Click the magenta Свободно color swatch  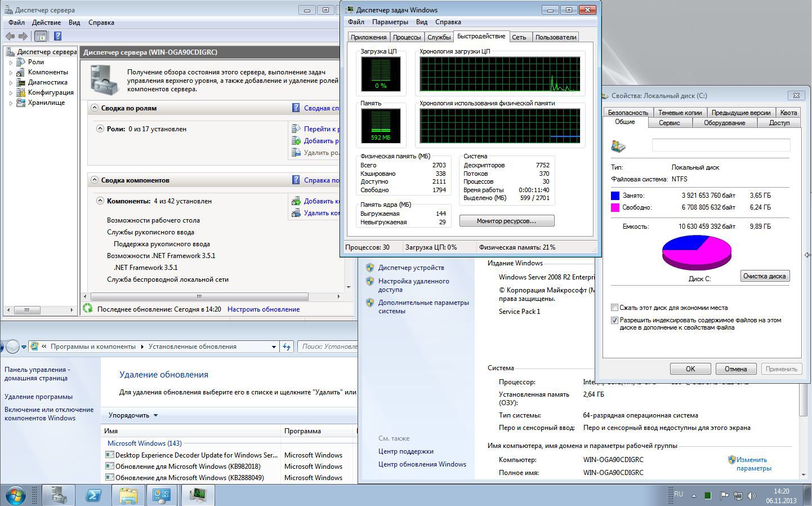pos(615,207)
